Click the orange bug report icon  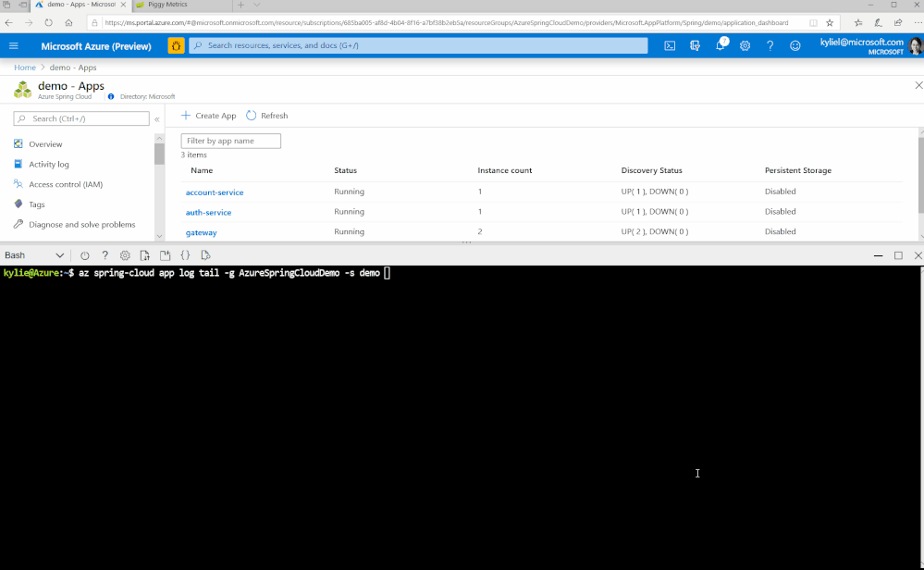coord(176,45)
